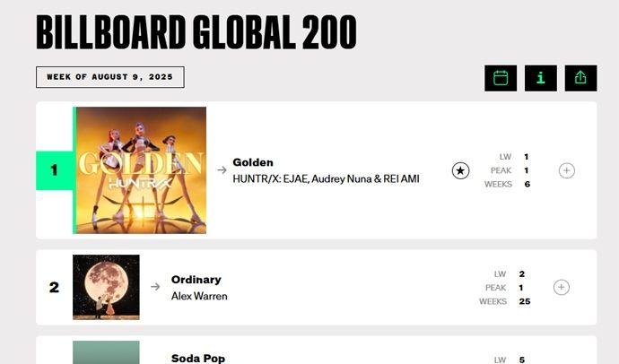Viewport: 619px width, 364px height.
Task: Open the Alex Warren artist link
Action: tap(199, 295)
